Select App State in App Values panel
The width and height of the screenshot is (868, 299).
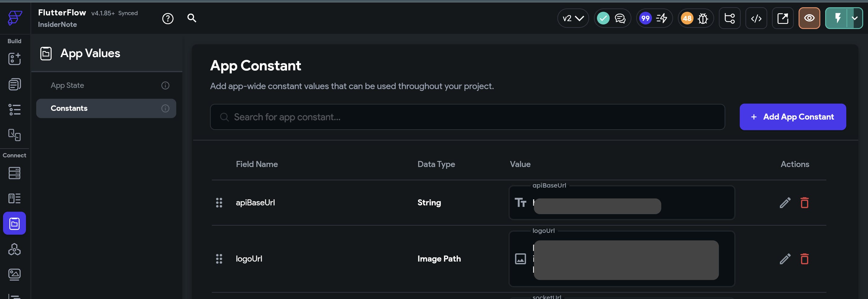(67, 85)
